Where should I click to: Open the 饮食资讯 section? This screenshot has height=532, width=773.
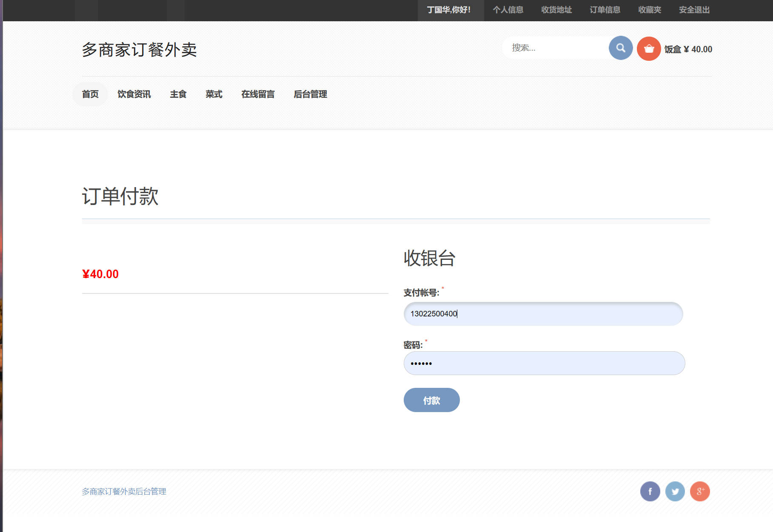point(134,94)
